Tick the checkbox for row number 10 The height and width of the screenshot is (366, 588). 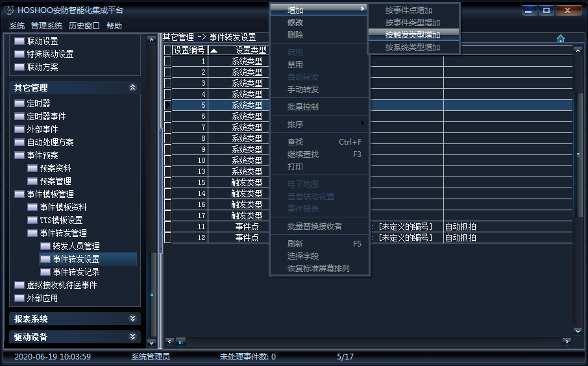coord(167,160)
